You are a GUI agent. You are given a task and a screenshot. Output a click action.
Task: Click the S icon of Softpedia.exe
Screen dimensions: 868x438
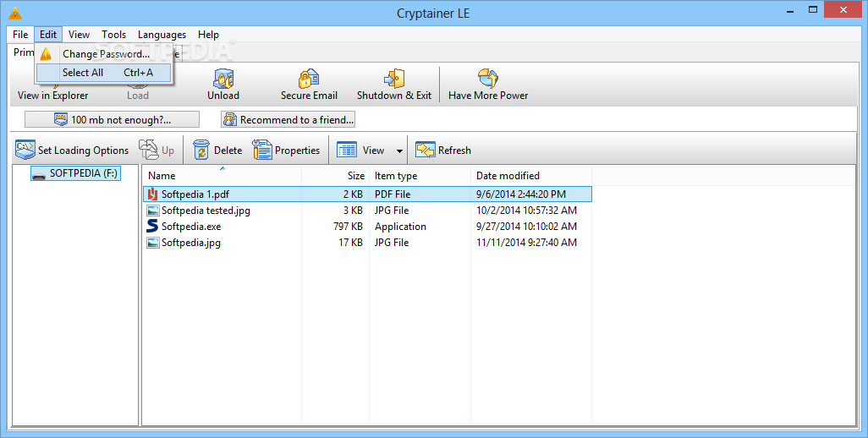click(152, 227)
